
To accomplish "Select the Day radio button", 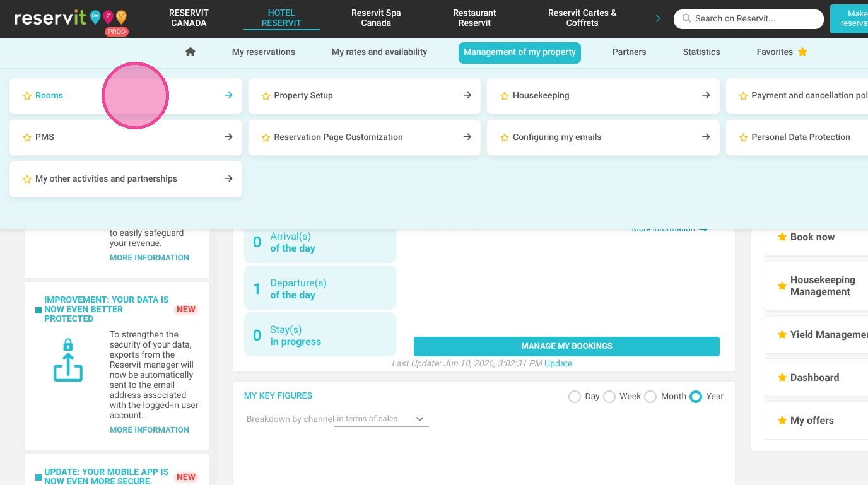I will [574, 397].
